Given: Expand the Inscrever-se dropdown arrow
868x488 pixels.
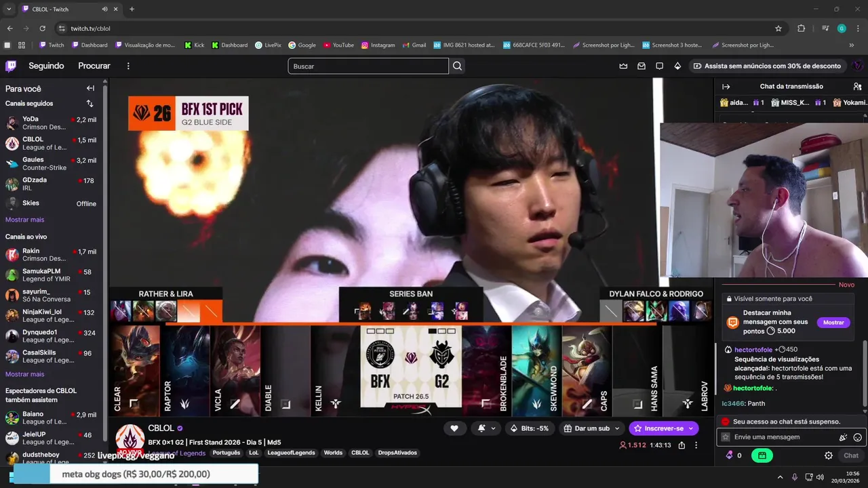Looking at the screenshot, I should [x=691, y=428].
